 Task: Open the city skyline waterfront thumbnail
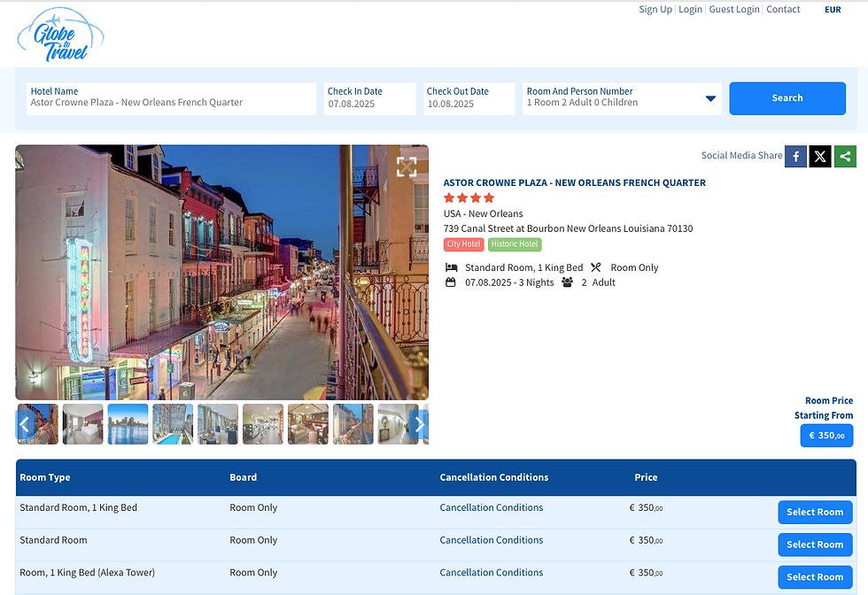point(128,424)
